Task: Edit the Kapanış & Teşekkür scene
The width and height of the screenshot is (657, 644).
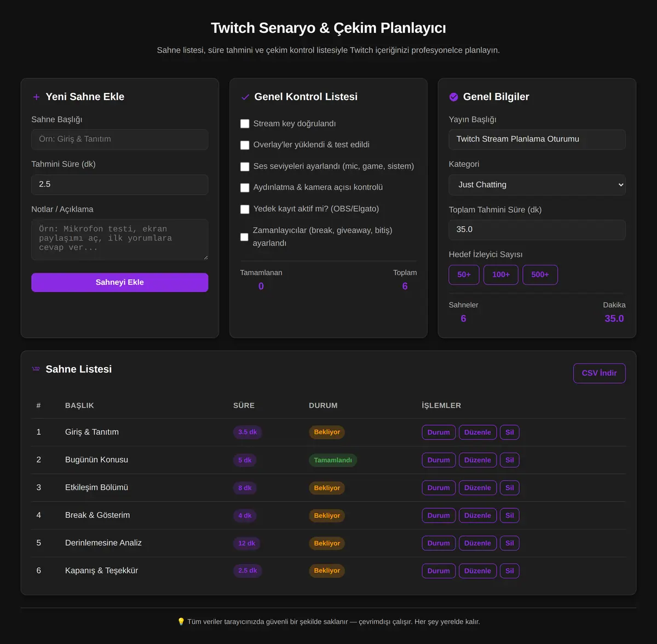Action: 478,571
